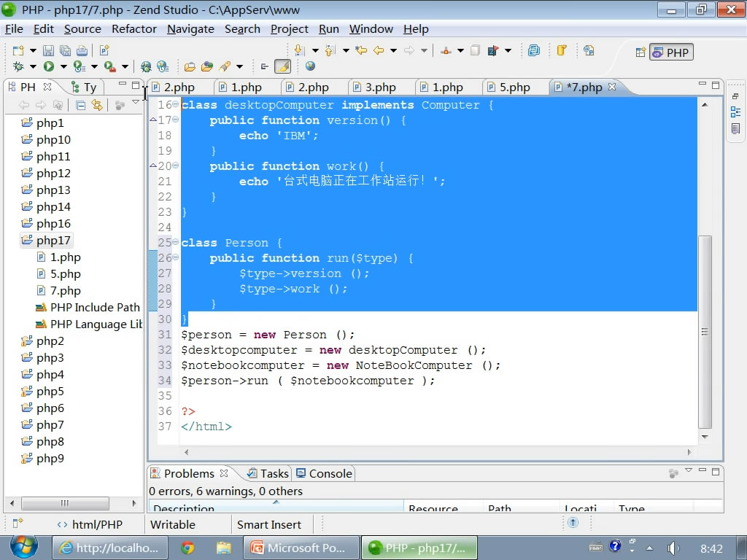The width and height of the screenshot is (747, 560).
Task: Click the PHP Explorer horizontal scrollbar thumb
Action: point(65,503)
